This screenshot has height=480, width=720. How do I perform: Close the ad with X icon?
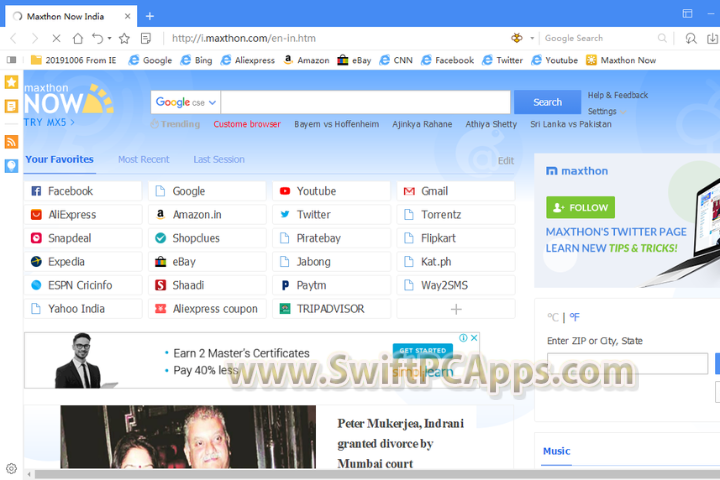coord(474,338)
